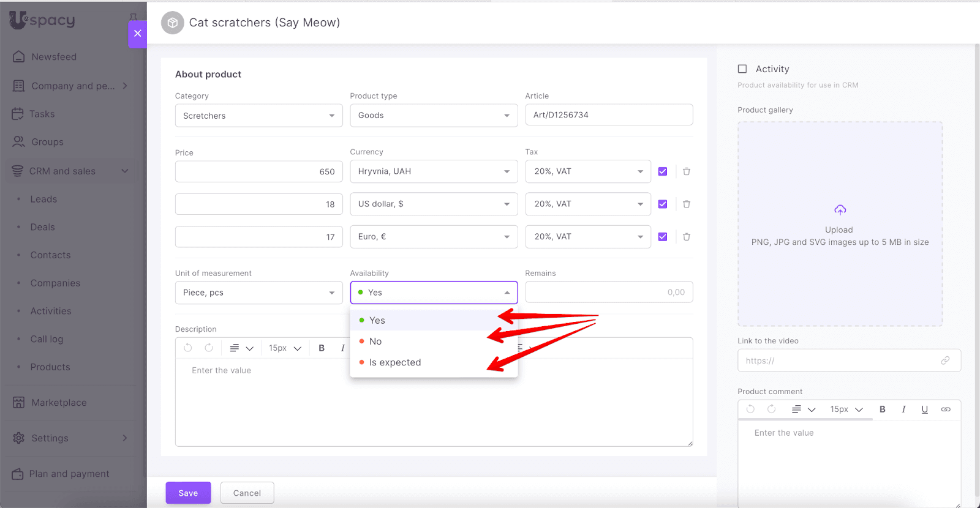Open the Category dropdown

(x=258, y=116)
